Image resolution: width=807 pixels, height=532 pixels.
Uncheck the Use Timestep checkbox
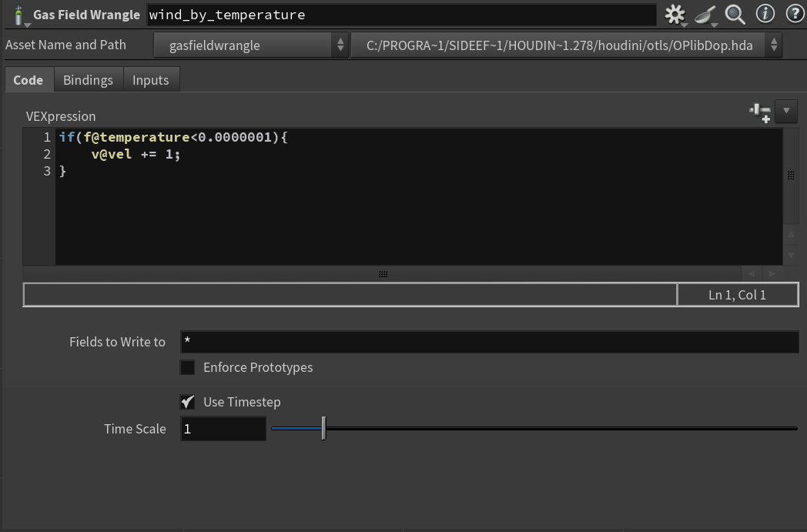187,402
